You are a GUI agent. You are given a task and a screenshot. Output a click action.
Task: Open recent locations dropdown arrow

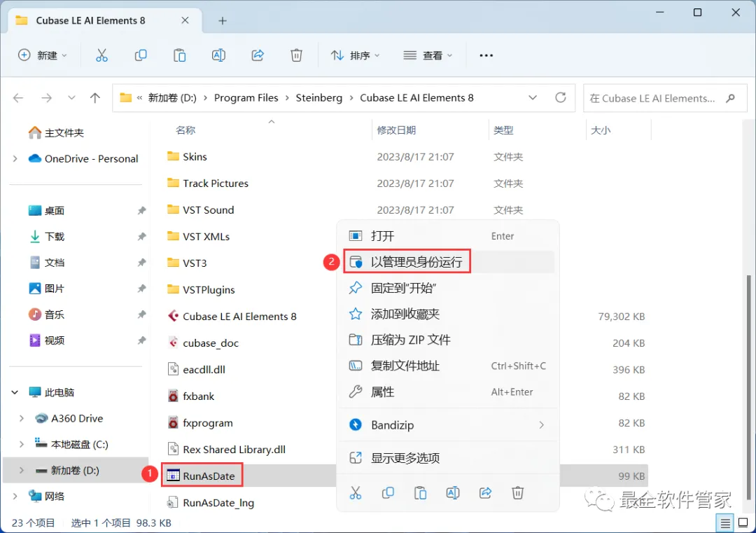71,98
